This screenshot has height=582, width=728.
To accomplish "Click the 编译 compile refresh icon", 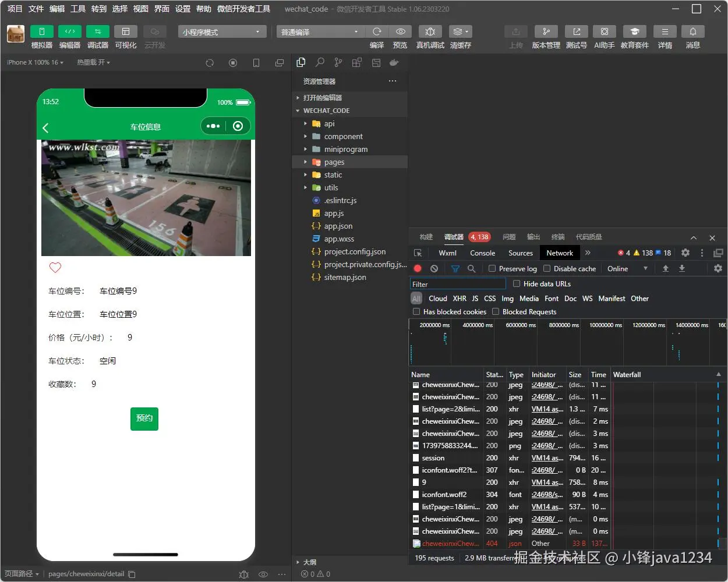I will click(x=377, y=31).
